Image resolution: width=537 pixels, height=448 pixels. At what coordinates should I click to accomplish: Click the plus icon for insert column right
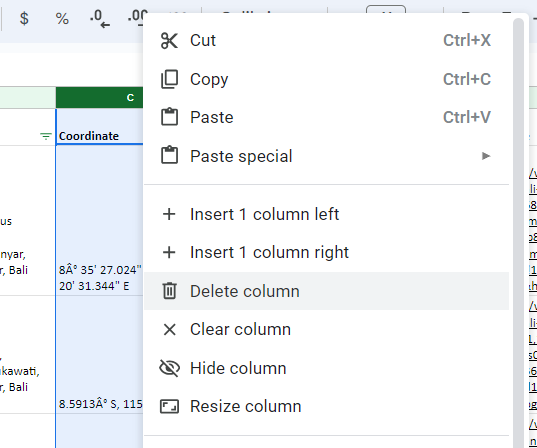[x=169, y=252]
